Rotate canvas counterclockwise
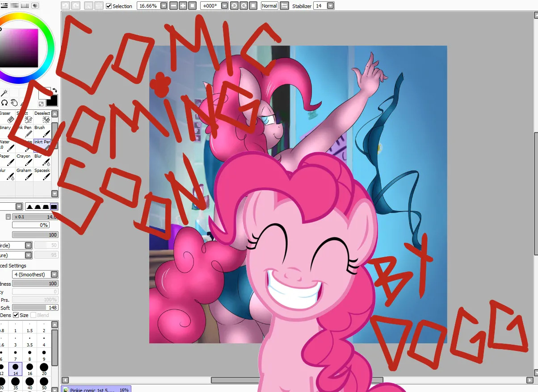Viewport: 538px width, 392px height. (234, 6)
